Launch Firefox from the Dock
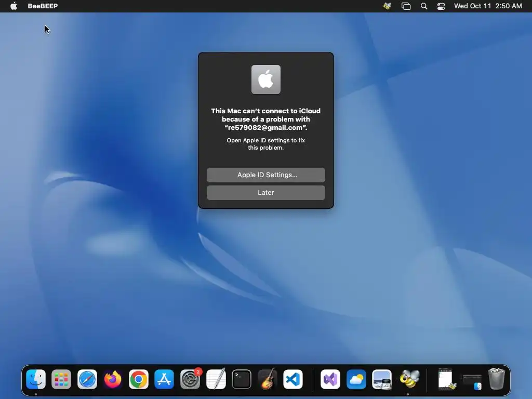532x399 pixels. (113, 379)
